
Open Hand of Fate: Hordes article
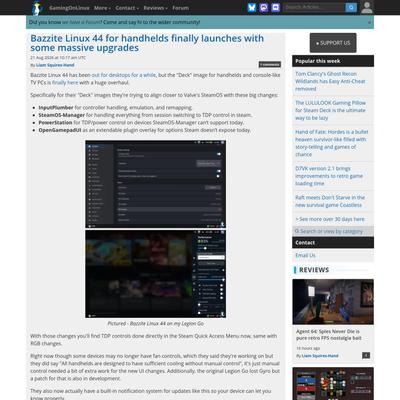click(x=332, y=143)
